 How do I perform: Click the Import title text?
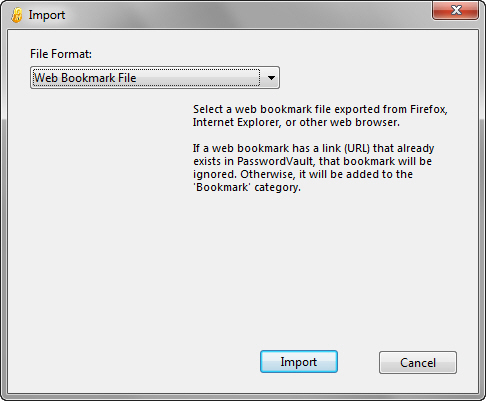coord(47,15)
